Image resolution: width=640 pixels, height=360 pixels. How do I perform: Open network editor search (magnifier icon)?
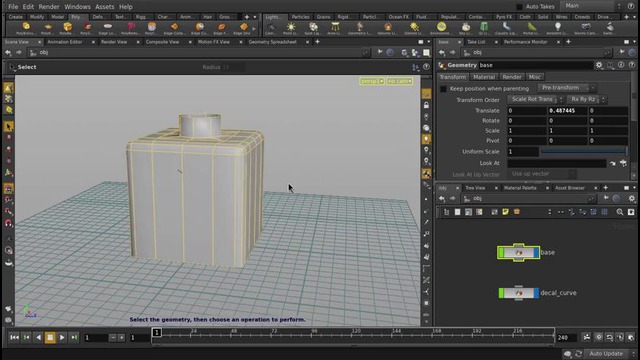[x=620, y=212]
